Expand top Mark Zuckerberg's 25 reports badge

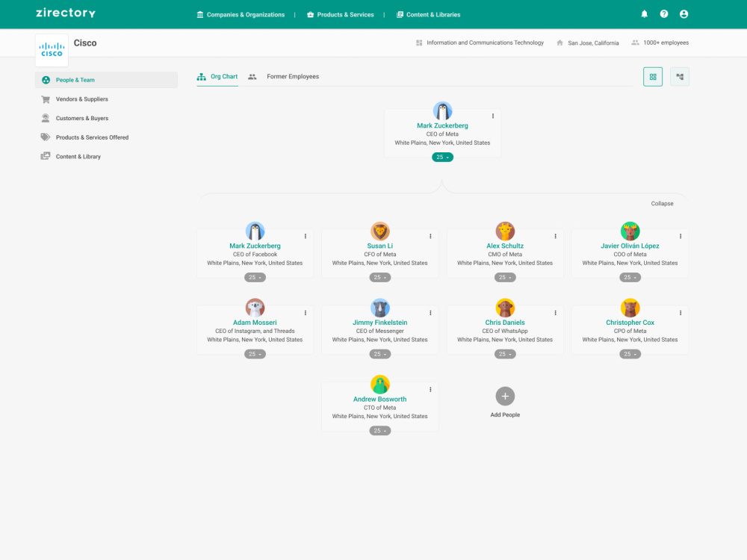[442, 157]
